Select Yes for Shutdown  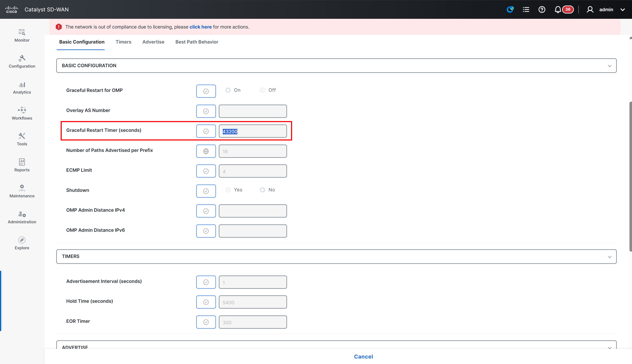(228, 190)
